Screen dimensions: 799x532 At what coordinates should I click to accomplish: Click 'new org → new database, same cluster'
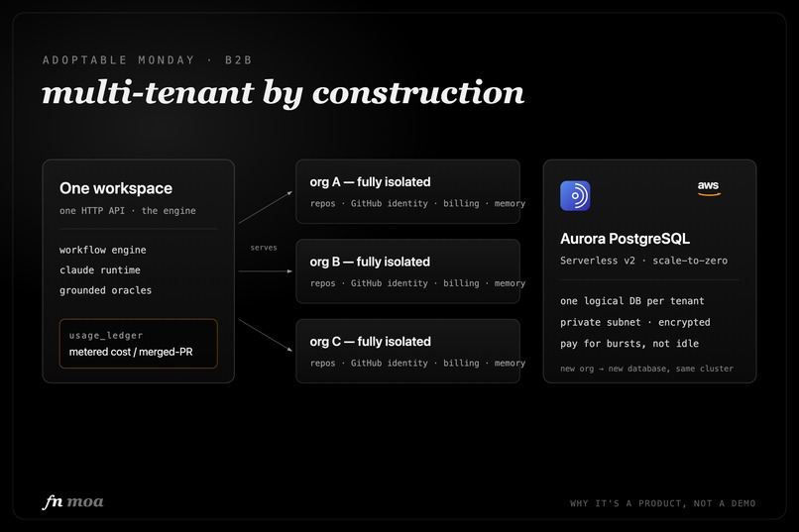coord(646,369)
